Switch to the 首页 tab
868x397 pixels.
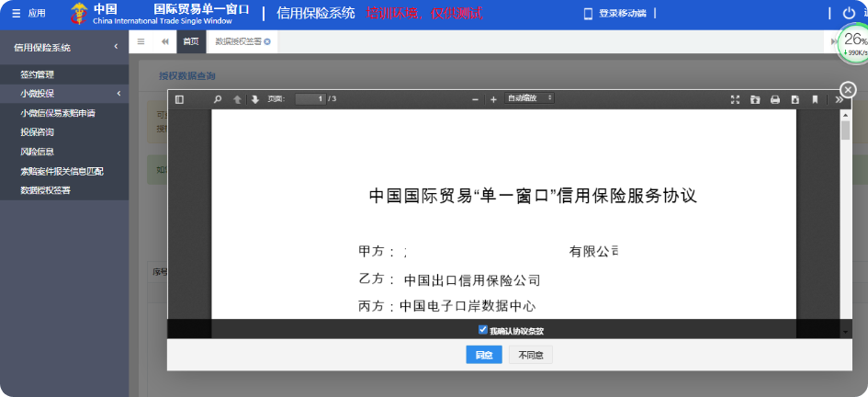point(191,41)
